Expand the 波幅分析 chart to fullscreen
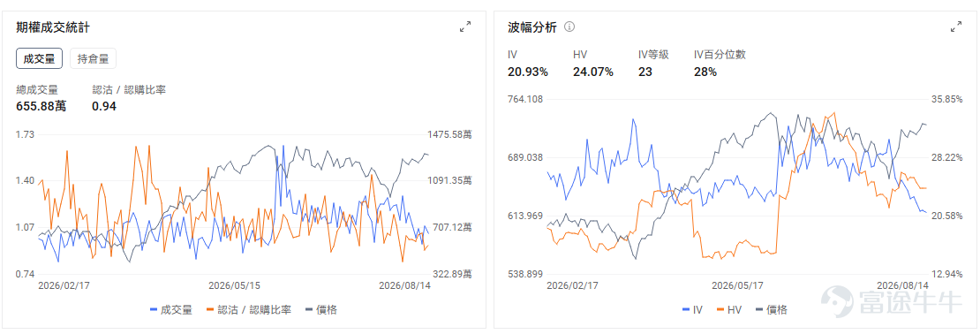This screenshot has height=334, width=980. pos(955,27)
